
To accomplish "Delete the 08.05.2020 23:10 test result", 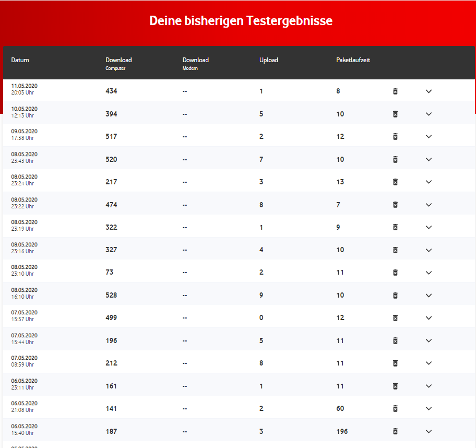I will click(395, 273).
